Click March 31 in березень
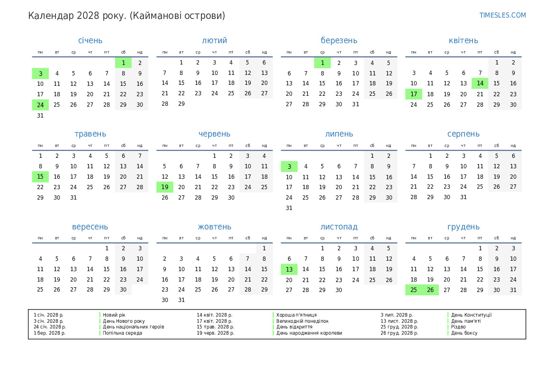This screenshot has height=392, width=554. click(355, 104)
